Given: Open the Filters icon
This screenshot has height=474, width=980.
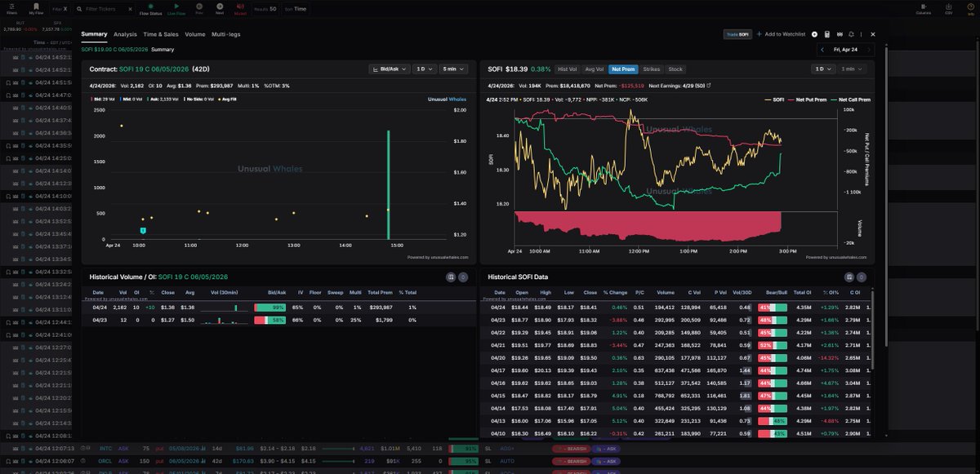Looking at the screenshot, I should point(11,8).
